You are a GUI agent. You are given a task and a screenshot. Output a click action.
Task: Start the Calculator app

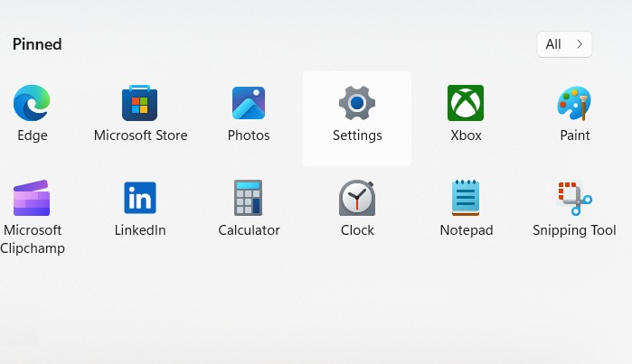pyautogui.click(x=249, y=208)
